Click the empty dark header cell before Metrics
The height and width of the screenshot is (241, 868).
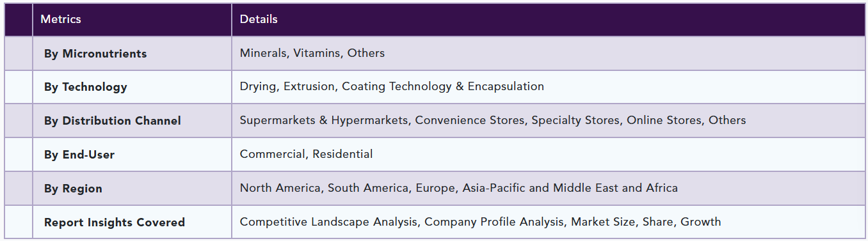click(x=19, y=19)
